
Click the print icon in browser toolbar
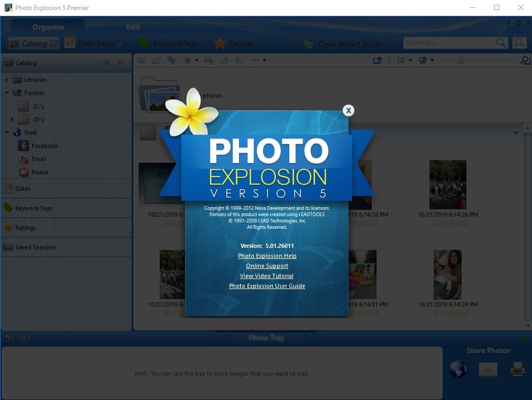[x=209, y=60]
